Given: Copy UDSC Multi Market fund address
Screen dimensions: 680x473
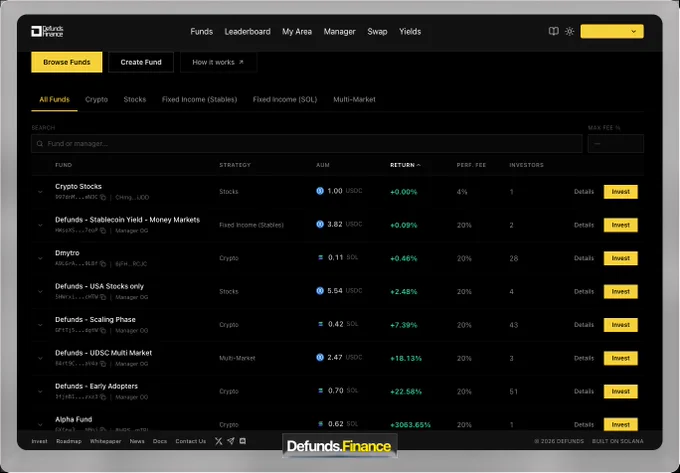Looking at the screenshot, I should coord(103,364).
